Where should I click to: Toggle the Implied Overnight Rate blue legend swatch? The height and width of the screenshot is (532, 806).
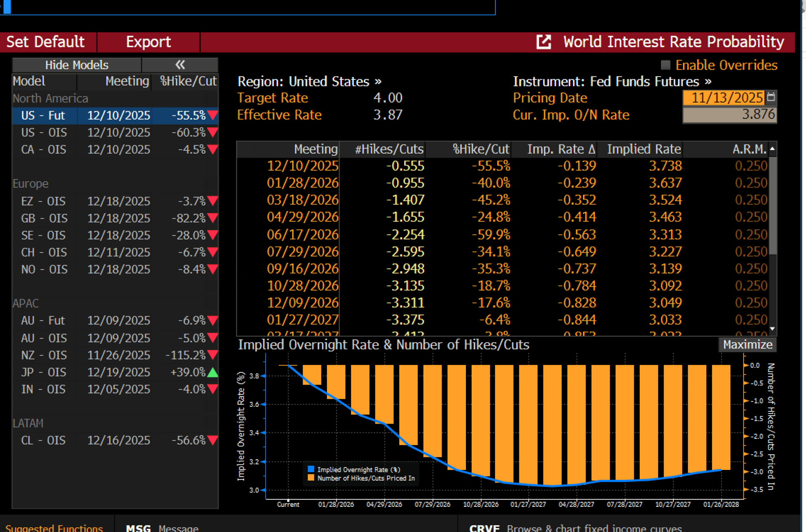(311, 469)
